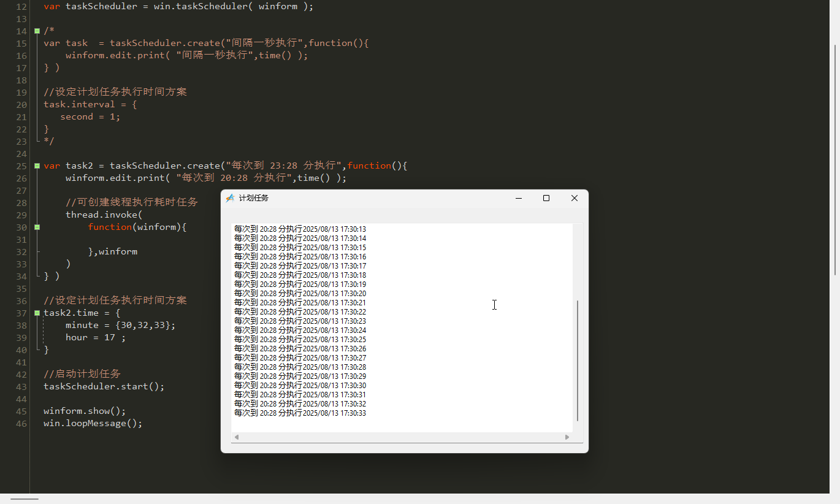The width and height of the screenshot is (840, 504).
Task: Click line number 46 in the gutter
Action: [21, 423]
